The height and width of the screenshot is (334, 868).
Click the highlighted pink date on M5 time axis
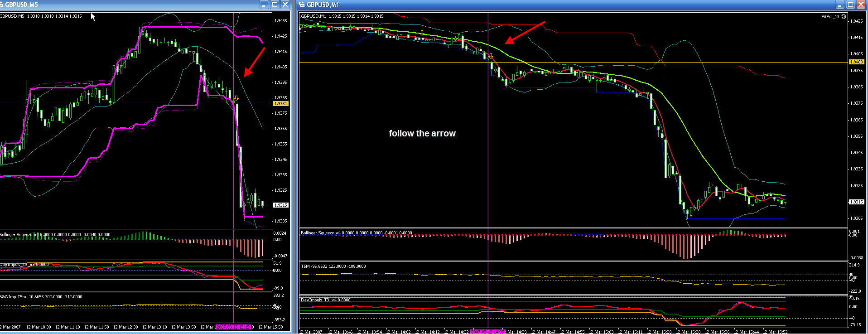tap(233, 327)
